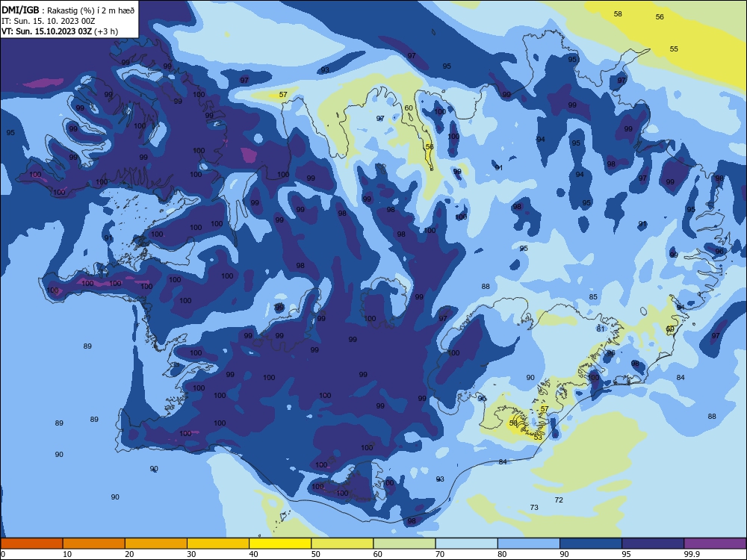Select the '90' legend scale label under color bar
This screenshot has width=747, height=560.
coord(564,554)
